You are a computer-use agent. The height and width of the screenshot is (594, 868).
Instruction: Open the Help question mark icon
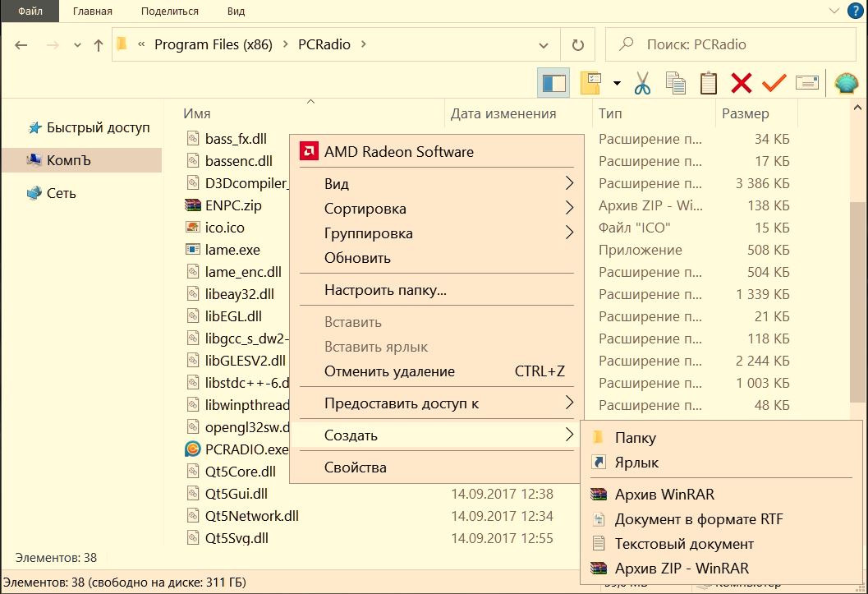[856, 11]
